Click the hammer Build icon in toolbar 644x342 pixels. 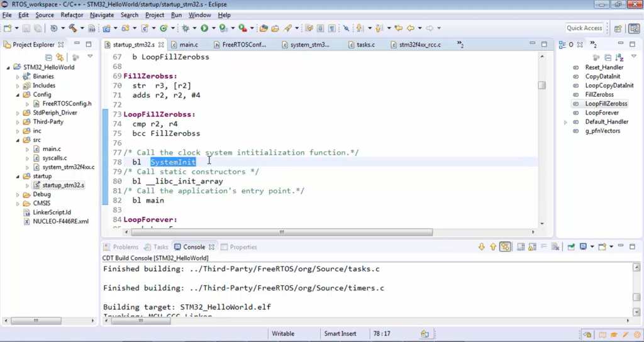point(73,28)
